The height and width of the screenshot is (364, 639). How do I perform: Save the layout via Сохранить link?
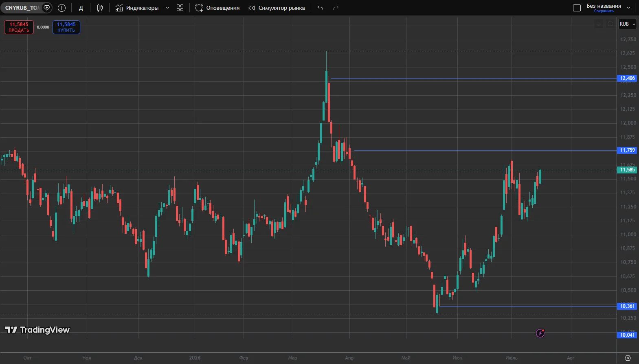pyautogui.click(x=604, y=11)
